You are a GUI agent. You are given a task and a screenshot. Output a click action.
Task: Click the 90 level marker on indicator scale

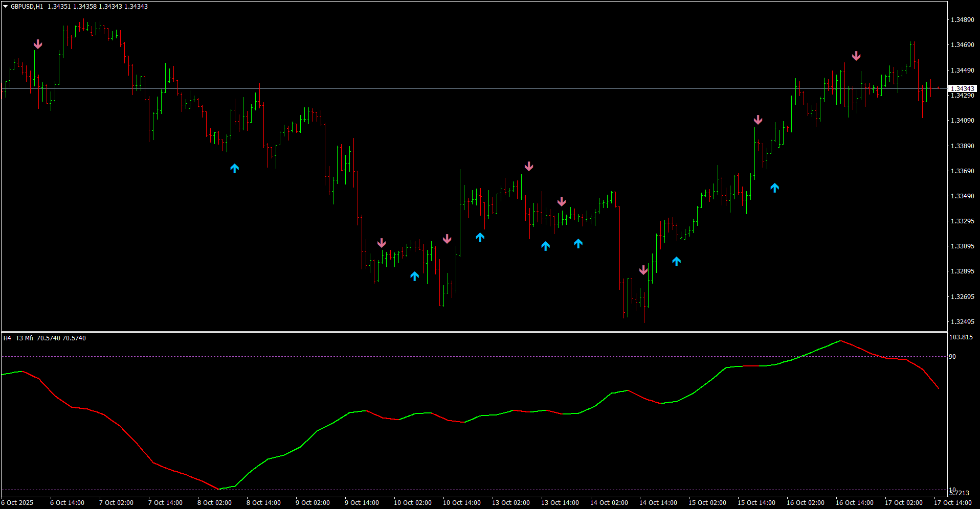952,357
